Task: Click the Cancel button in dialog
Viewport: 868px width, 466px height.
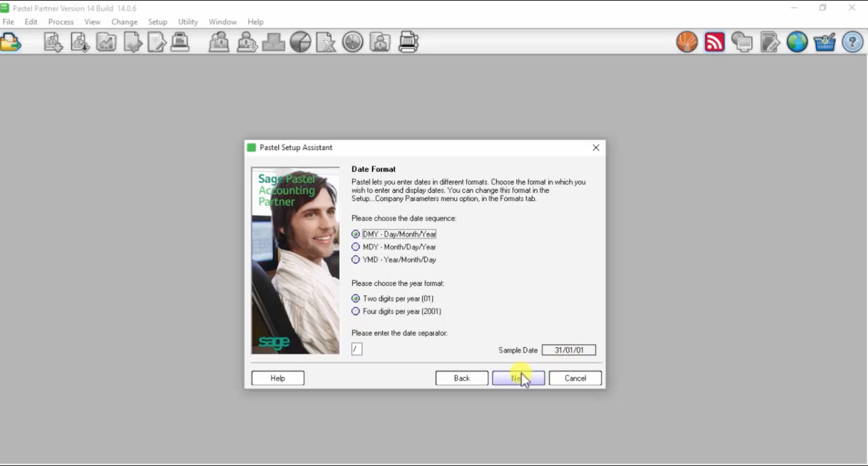Action: click(x=575, y=378)
